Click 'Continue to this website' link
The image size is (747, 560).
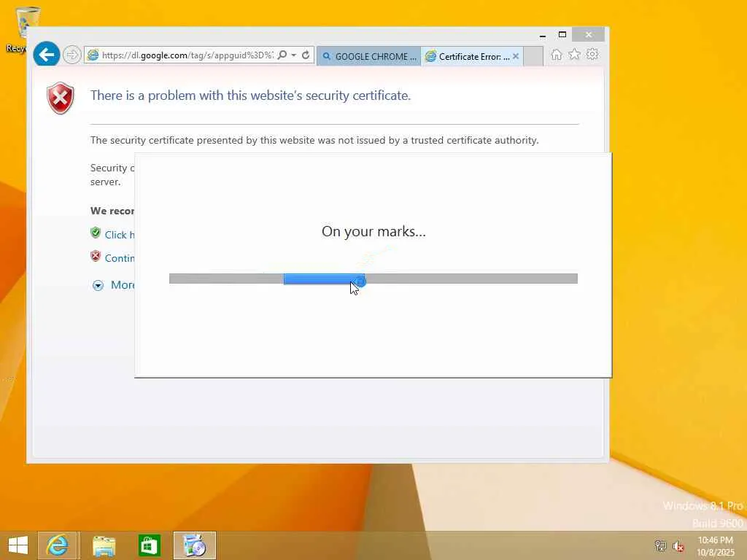(x=120, y=258)
